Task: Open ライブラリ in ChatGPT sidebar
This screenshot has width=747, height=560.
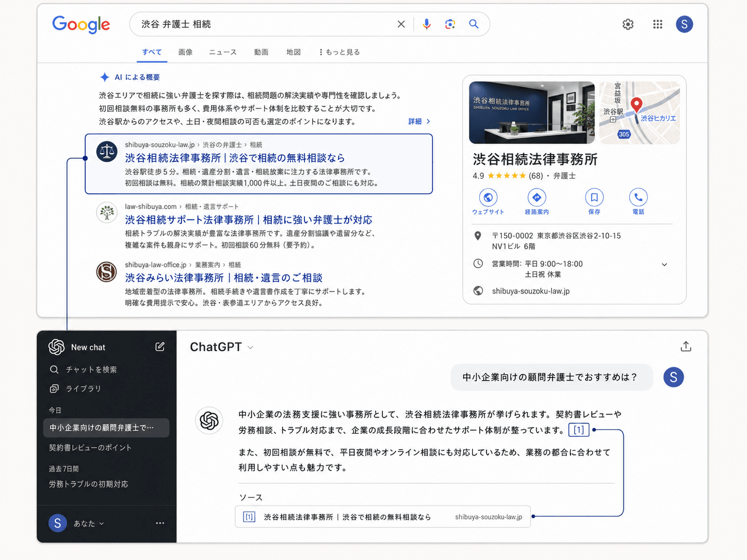Action: [75, 389]
